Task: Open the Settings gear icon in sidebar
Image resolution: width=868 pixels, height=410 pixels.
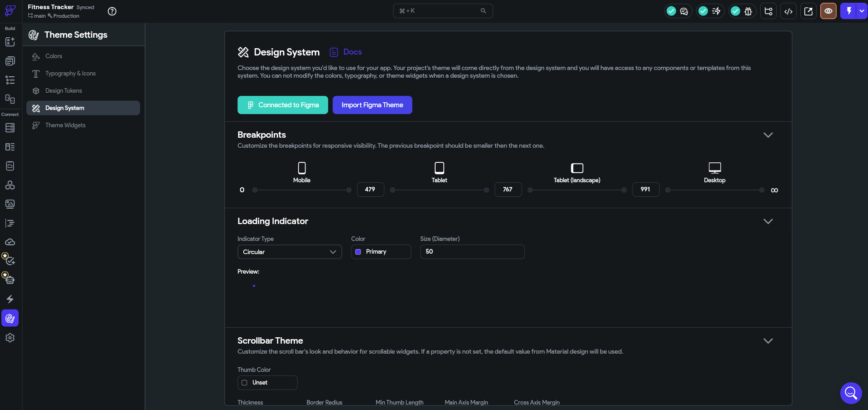Action: [x=10, y=338]
